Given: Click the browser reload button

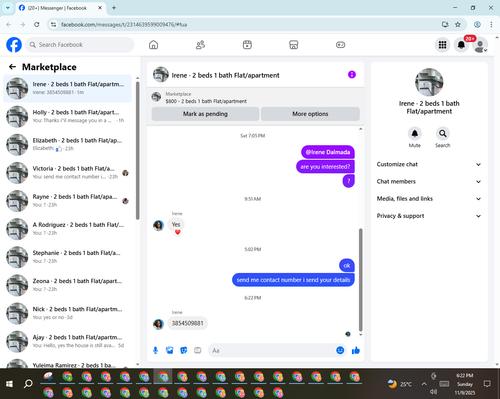Looking at the screenshot, I should pyautogui.click(x=37, y=24).
